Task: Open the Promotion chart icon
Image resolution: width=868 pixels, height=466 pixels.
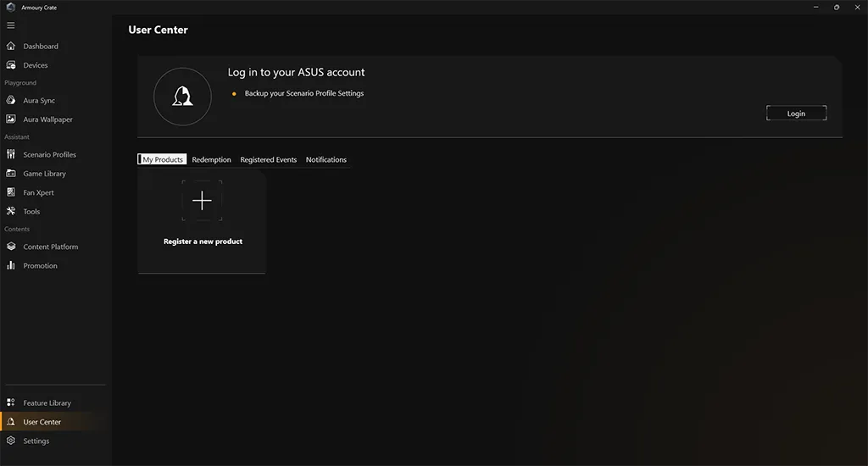Action: [x=11, y=265]
